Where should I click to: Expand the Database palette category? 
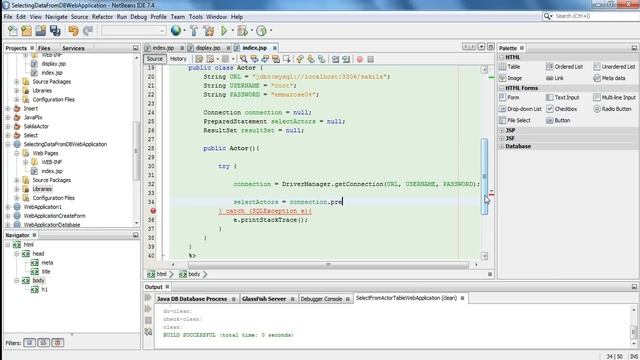[x=502, y=146]
